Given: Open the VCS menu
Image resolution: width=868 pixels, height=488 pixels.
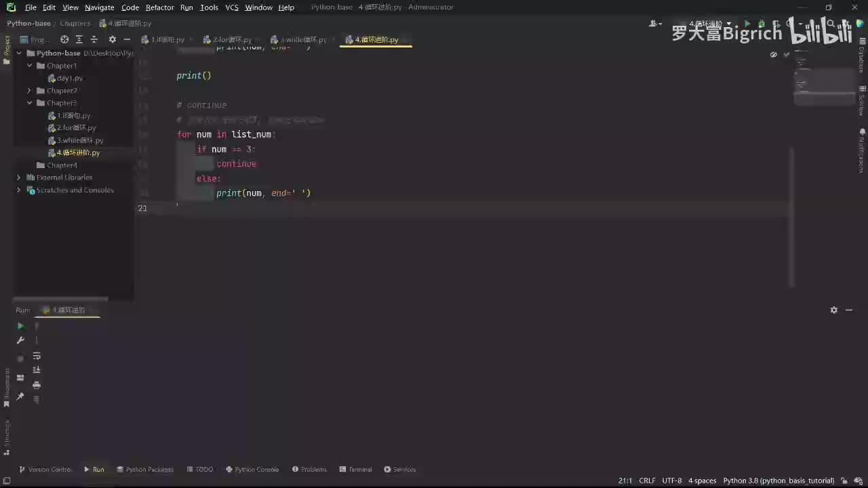Looking at the screenshot, I should [232, 7].
